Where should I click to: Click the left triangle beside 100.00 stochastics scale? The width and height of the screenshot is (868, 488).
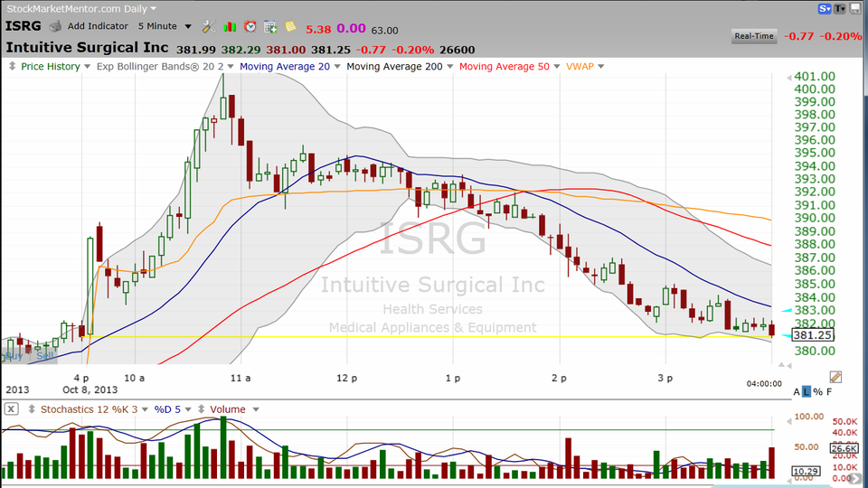tap(788, 422)
